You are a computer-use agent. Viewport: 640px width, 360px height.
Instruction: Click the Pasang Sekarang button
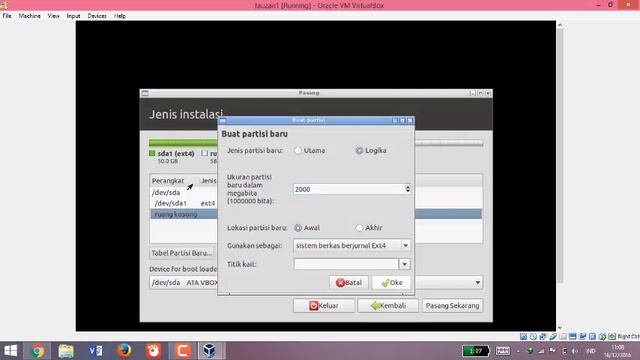452,306
